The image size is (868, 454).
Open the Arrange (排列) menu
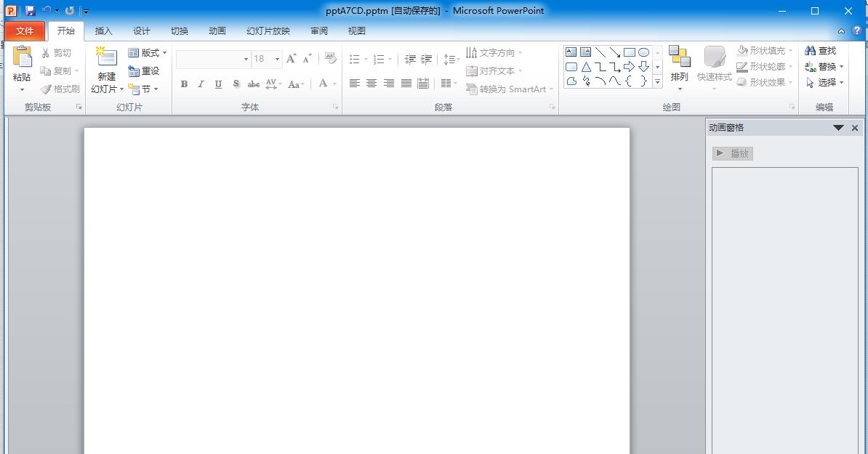679,68
